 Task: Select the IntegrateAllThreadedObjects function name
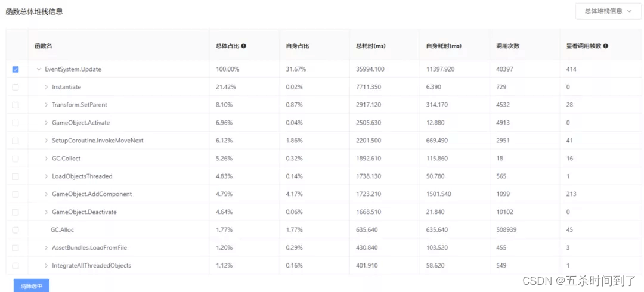tap(92, 266)
